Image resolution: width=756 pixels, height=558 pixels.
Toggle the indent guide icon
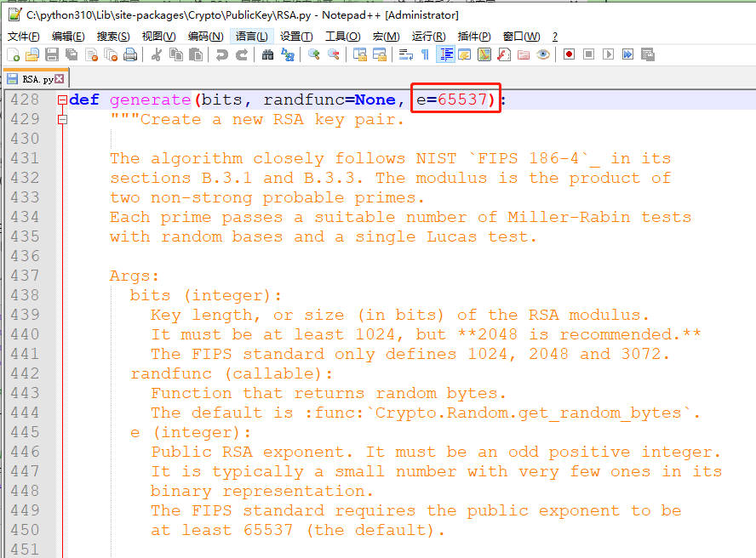pyautogui.click(x=445, y=55)
